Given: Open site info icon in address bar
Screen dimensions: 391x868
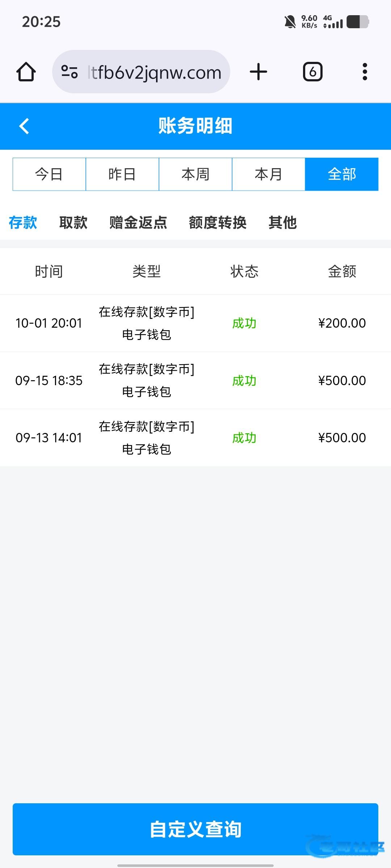Looking at the screenshot, I should pyautogui.click(x=69, y=72).
